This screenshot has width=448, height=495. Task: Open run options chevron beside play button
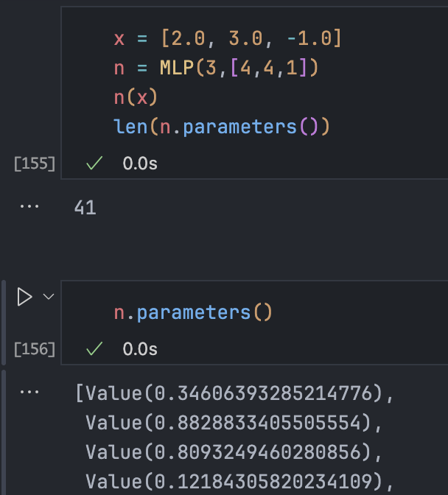click(x=49, y=297)
